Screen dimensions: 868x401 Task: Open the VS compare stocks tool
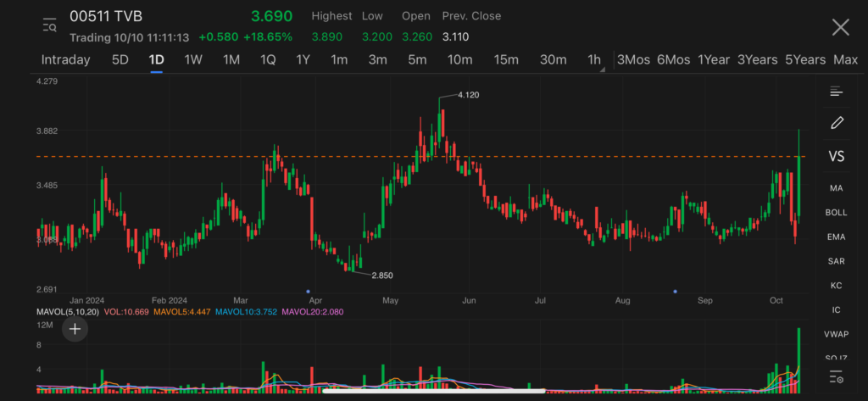(x=837, y=156)
